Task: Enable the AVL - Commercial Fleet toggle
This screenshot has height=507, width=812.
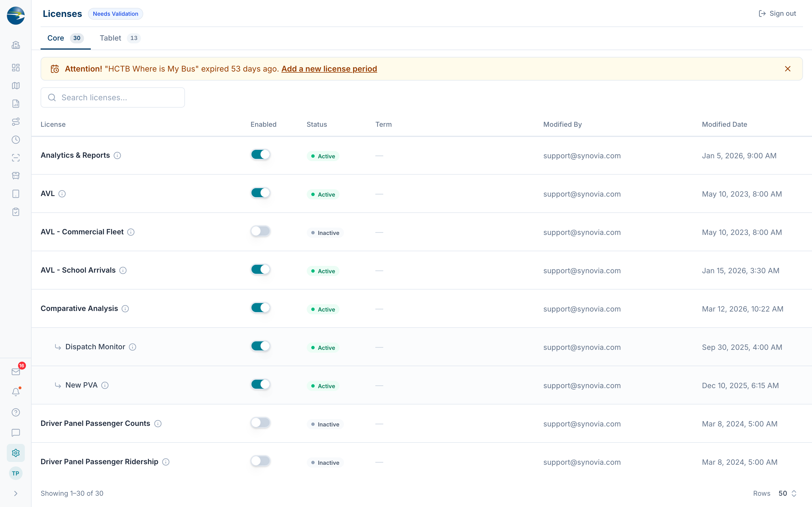Action: [x=261, y=231]
